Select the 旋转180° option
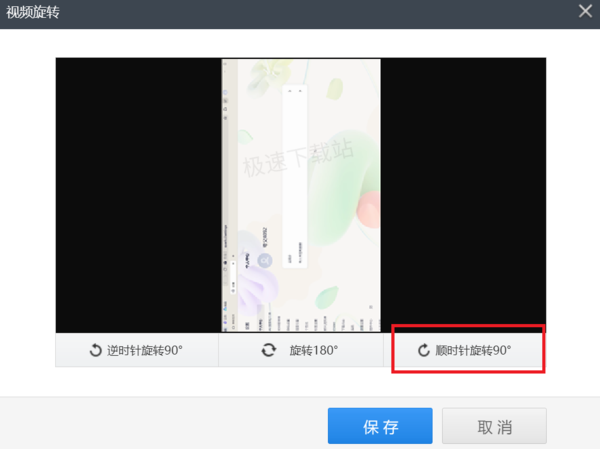Screen dimensions: 600x449 301,350
